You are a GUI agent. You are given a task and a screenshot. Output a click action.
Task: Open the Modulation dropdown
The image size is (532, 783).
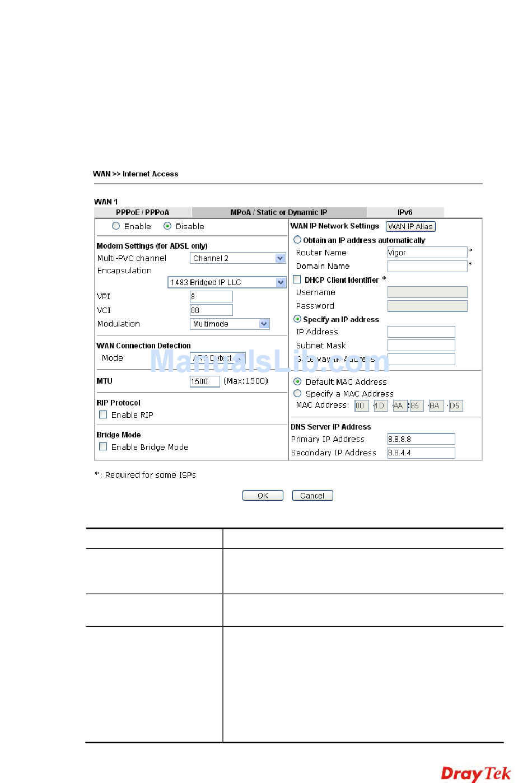[230, 324]
